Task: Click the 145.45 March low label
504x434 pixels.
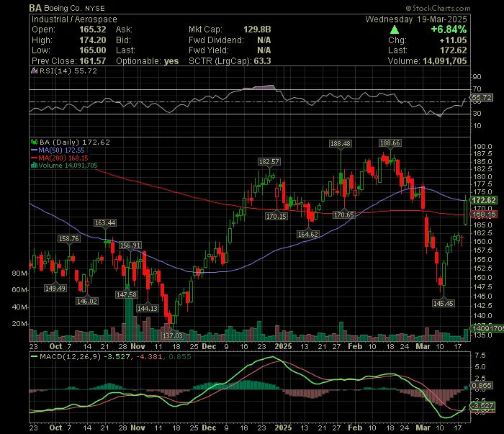Action: (x=444, y=303)
